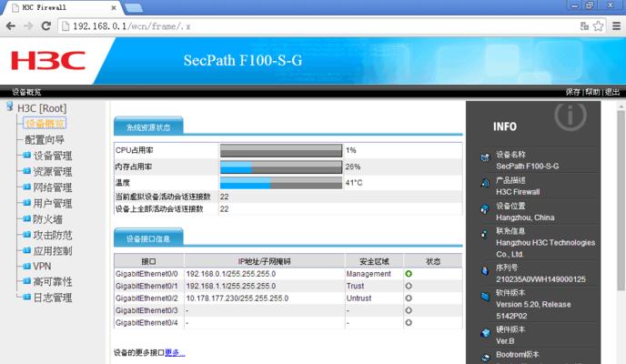Expand the 攻击防范 tree node
The height and width of the screenshot is (364, 626).
[26, 234]
